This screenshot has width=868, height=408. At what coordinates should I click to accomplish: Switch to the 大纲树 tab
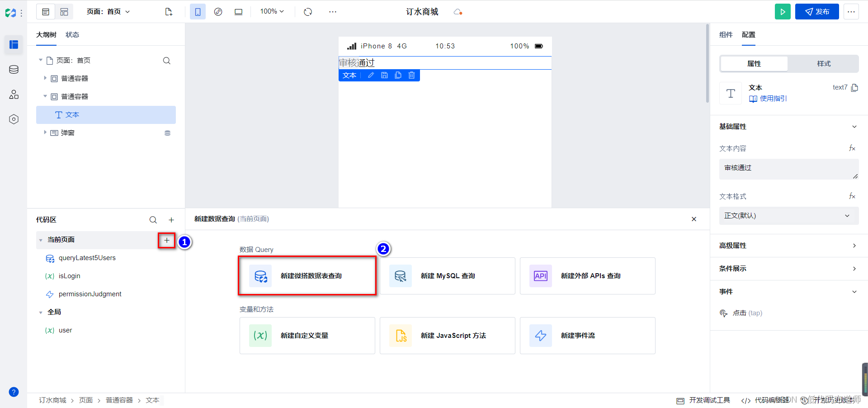[x=46, y=35]
